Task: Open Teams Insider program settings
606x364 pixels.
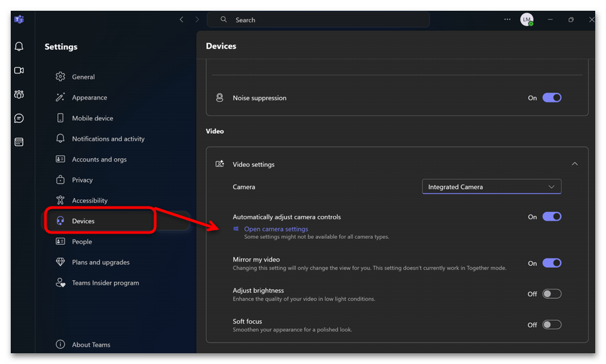Action: [106, 283]
